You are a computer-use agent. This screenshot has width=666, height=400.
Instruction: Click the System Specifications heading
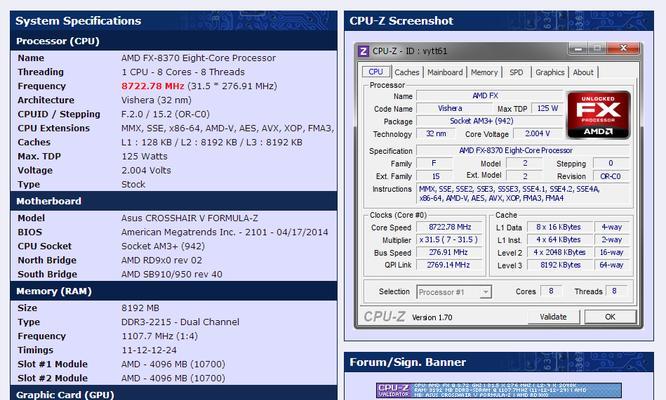click(78, 21)
